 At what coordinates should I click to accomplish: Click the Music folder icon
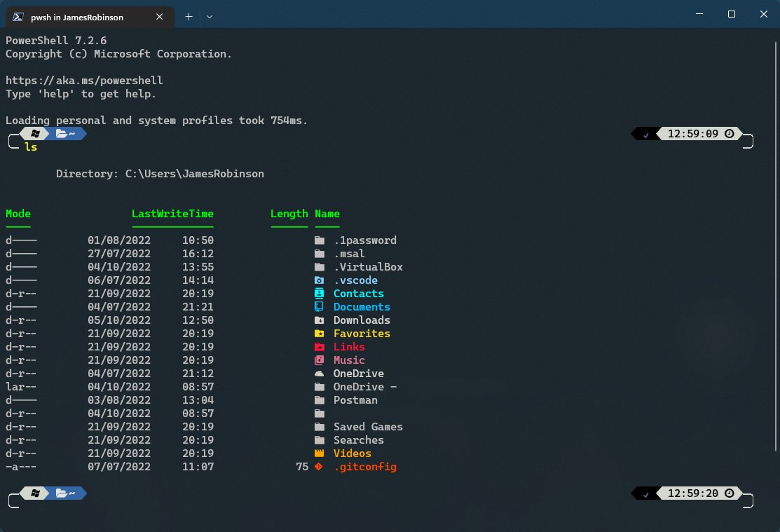point(320,360)
